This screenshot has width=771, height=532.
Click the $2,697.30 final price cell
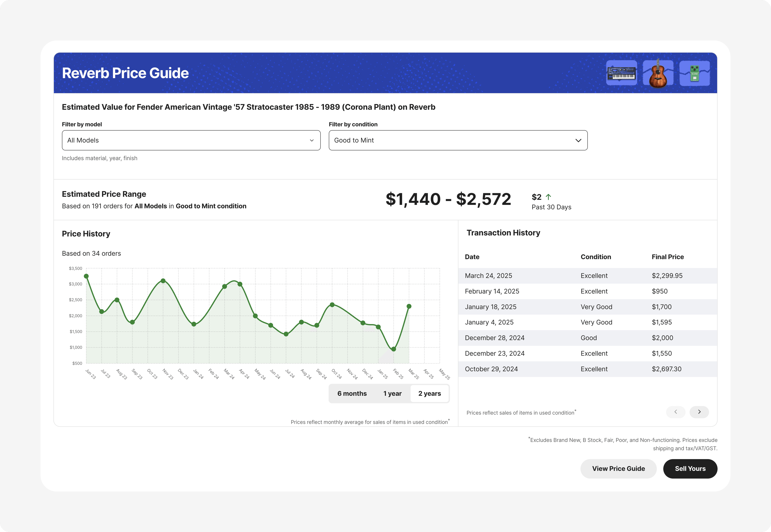(x=666, y=369)
